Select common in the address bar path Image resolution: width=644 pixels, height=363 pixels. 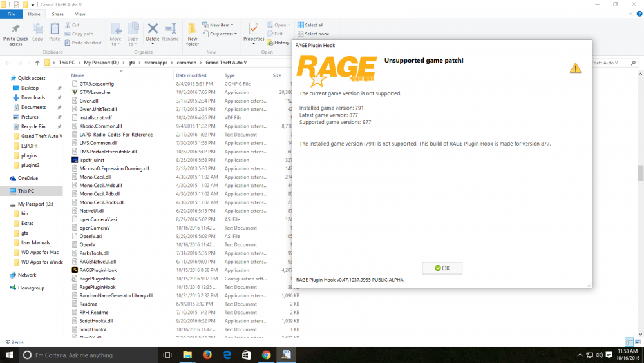[187, 63]
